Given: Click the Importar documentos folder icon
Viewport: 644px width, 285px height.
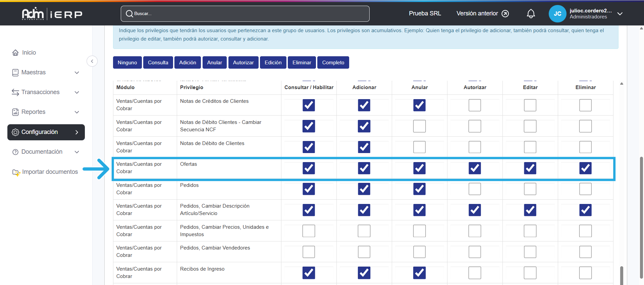Looking at the screenshot, I should tap(16, 172).
